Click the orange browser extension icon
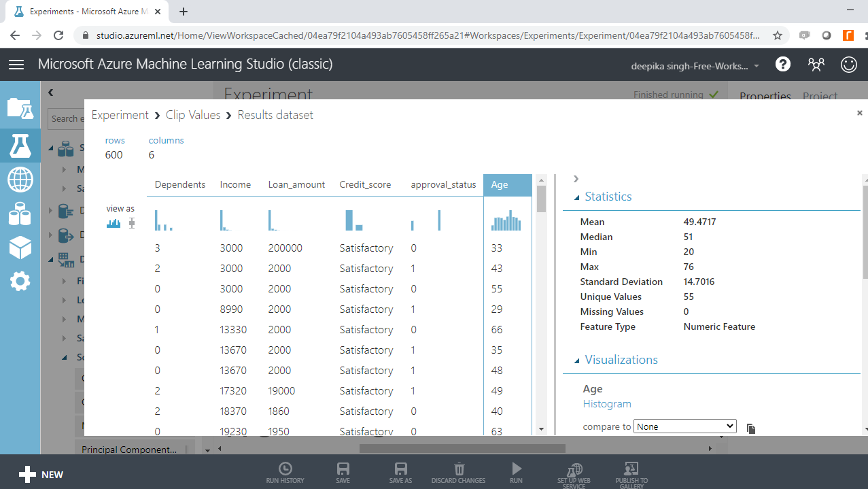 [848, 35]
